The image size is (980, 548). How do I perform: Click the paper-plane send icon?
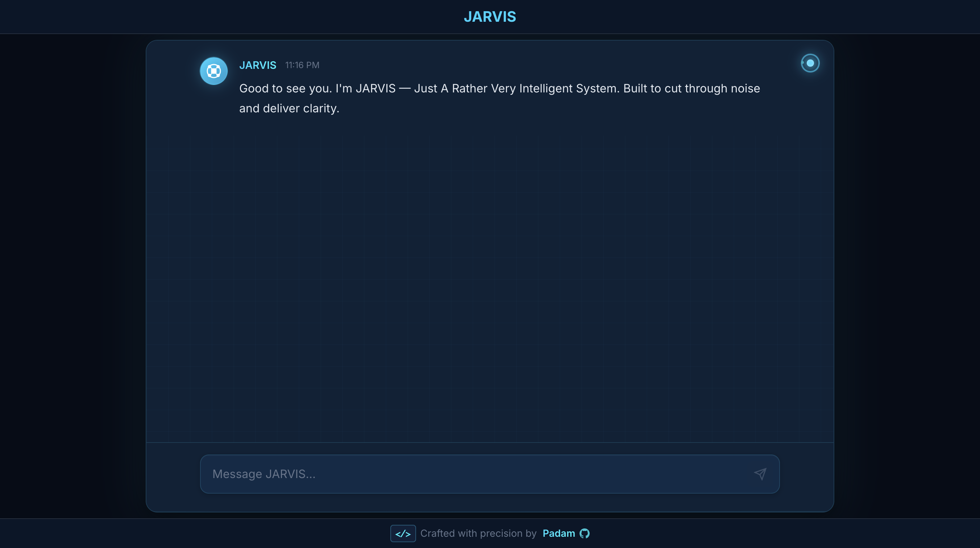click(760, 474)
